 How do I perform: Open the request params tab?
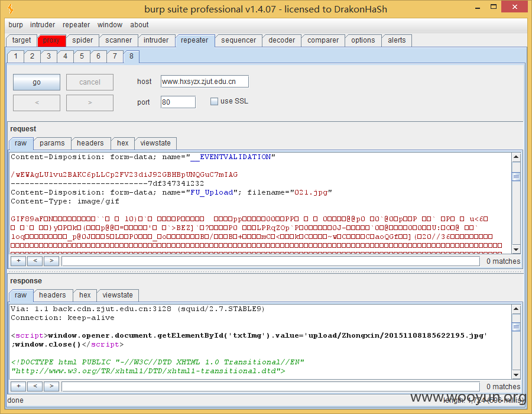click(52, 143)
